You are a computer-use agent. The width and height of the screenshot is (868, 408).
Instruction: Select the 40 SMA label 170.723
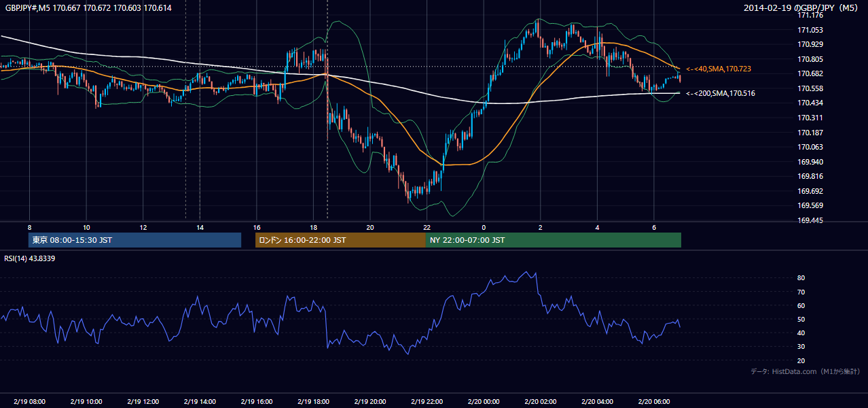click(719, 69)
